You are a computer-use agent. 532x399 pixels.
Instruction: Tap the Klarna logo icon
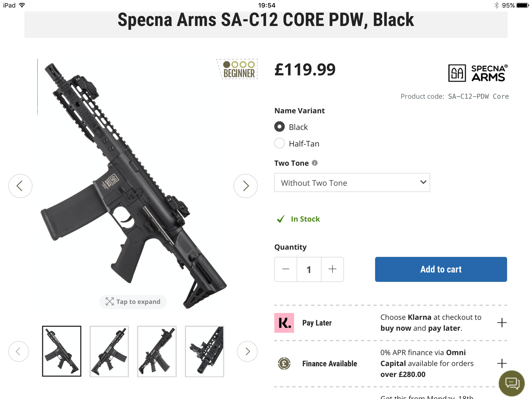(284, 323)
